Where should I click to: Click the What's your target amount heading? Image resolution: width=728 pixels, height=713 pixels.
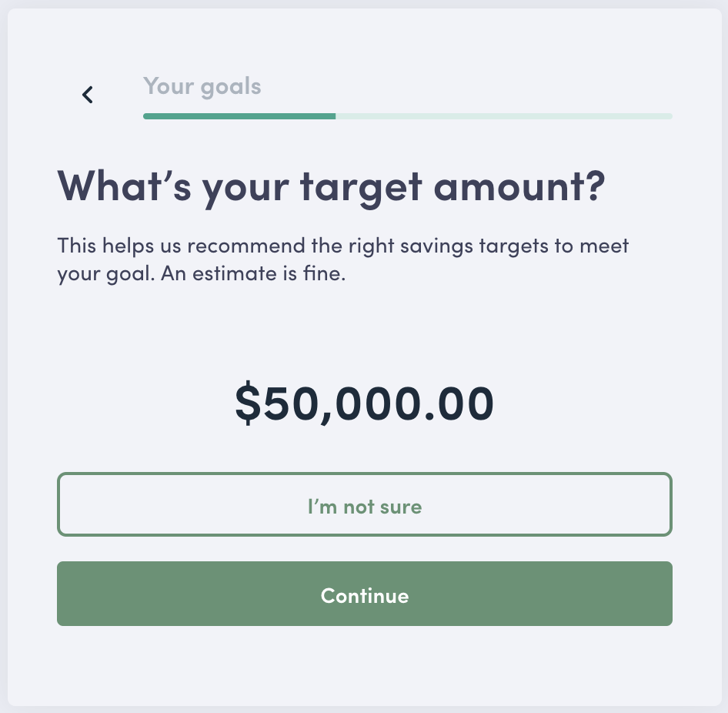pyautogui.click(x=331, y=185)
